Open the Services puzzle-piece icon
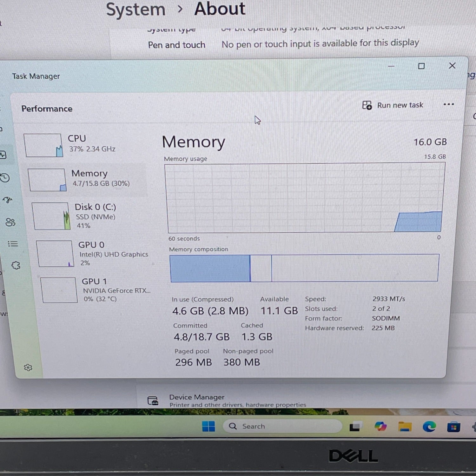 click(16, 265)
